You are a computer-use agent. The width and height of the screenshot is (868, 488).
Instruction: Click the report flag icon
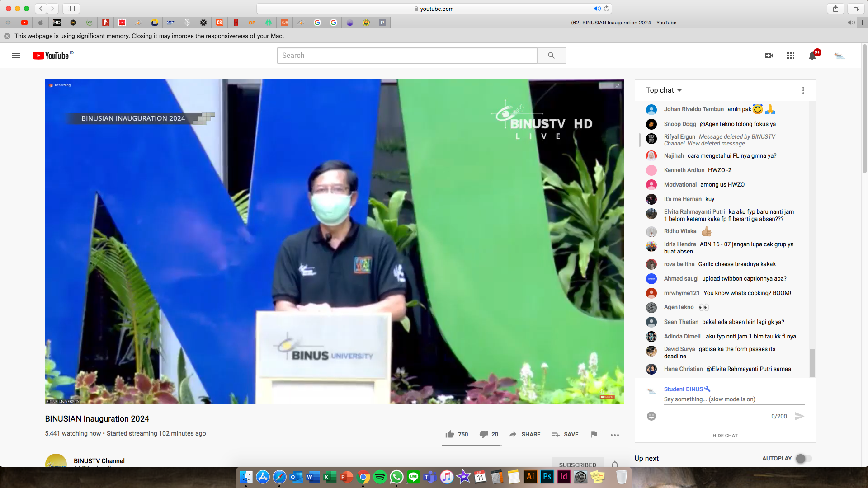point(594,434)
